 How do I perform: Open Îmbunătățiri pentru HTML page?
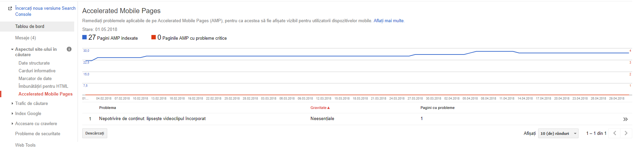(43, 86)
